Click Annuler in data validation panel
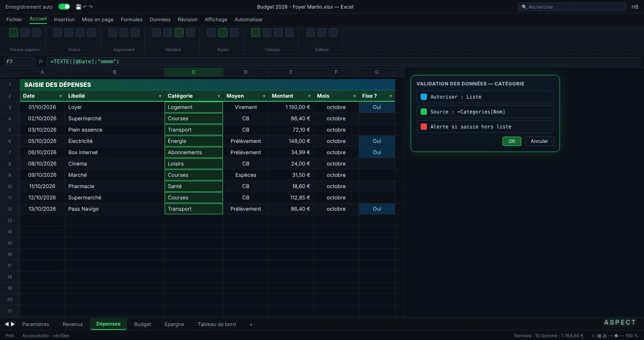This screenshot has width=644, height=340. 539,141
